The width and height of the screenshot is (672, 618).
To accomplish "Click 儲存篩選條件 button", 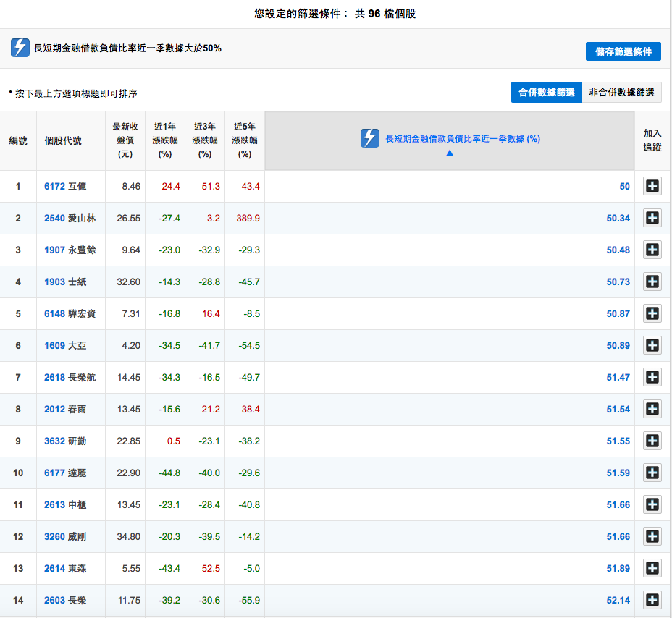I will coord(623,51).
